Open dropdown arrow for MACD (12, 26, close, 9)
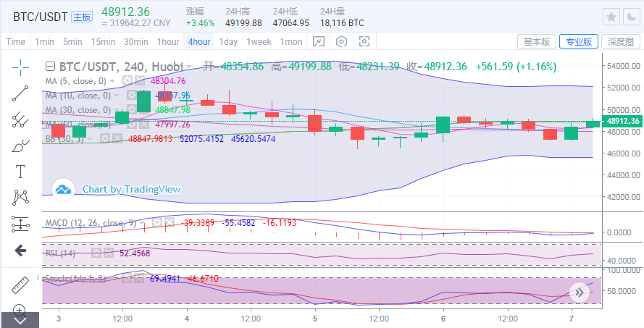Viewport: 644px width, 328px height. 142,223
